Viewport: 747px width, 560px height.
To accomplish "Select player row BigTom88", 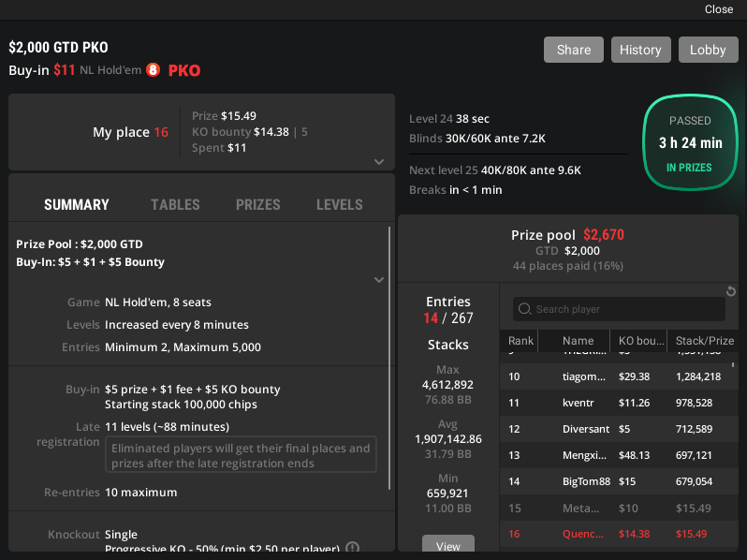I will pyautogui.click(x=619, y=481).
